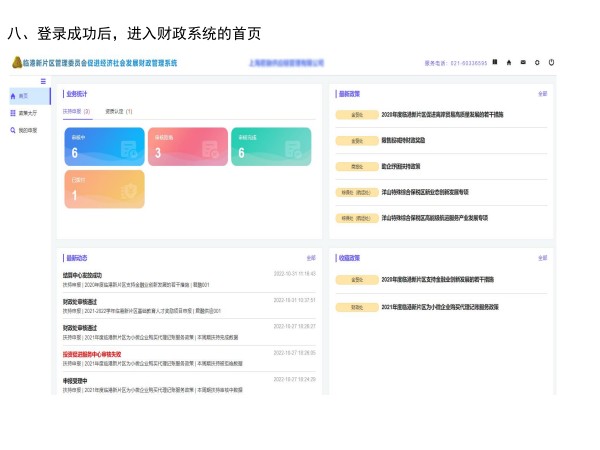Click the 最新政策 section heading

tap(349, 94)
